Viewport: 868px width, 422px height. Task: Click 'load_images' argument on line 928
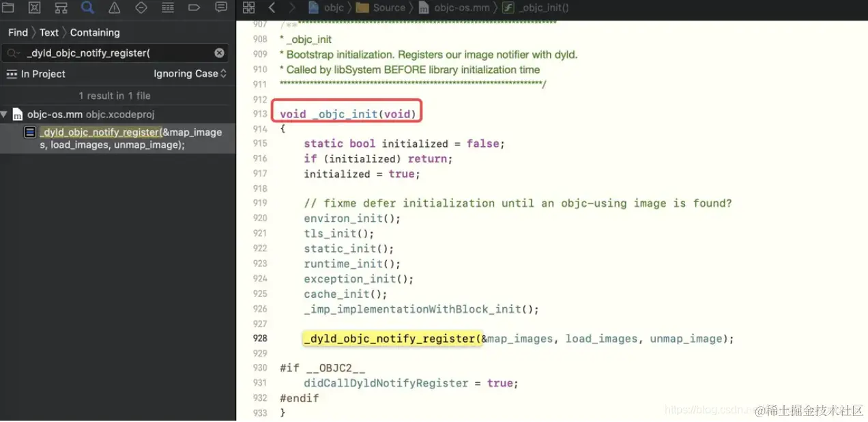tap(601, 339)
